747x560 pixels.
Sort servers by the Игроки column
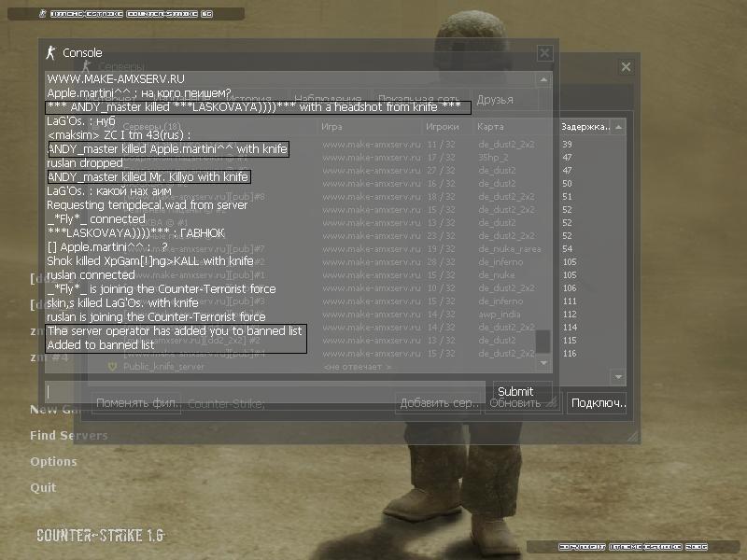tap(448, 127)
